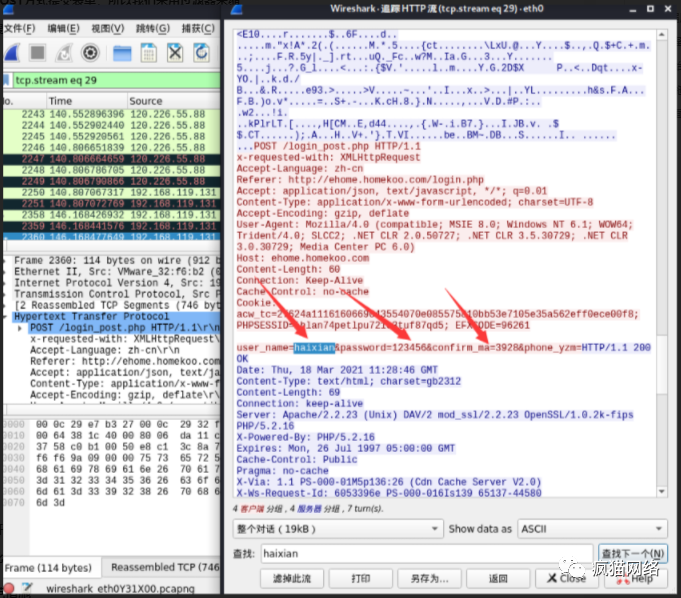Viewport: 681px width, 598px height.
Task: Open the 捕获(C) menu
Action: [x=198, y=29]
